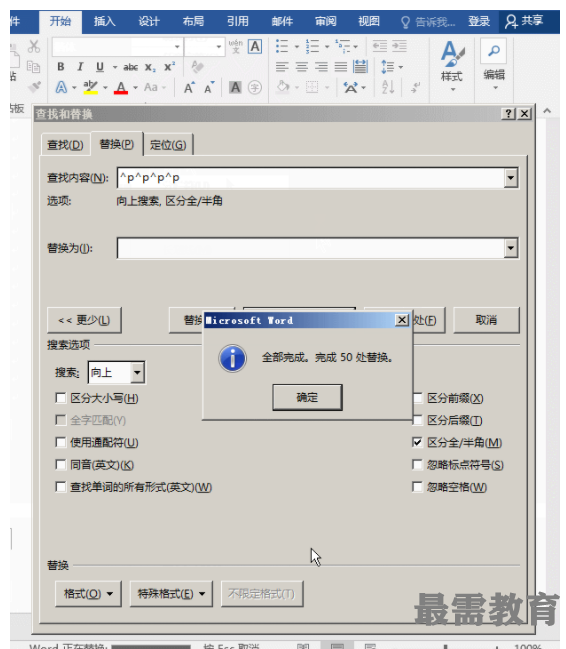Open the 替换为 history dropdown arrow
Screen dimensions: 566x649
pos(511,248)
